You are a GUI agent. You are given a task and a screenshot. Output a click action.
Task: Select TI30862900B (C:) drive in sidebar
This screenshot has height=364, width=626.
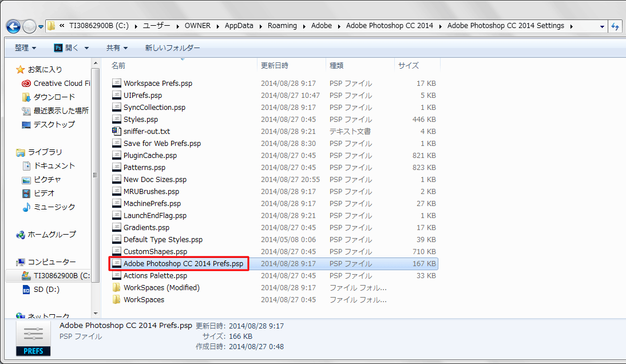pyautogui.click(x=61, y=276)
